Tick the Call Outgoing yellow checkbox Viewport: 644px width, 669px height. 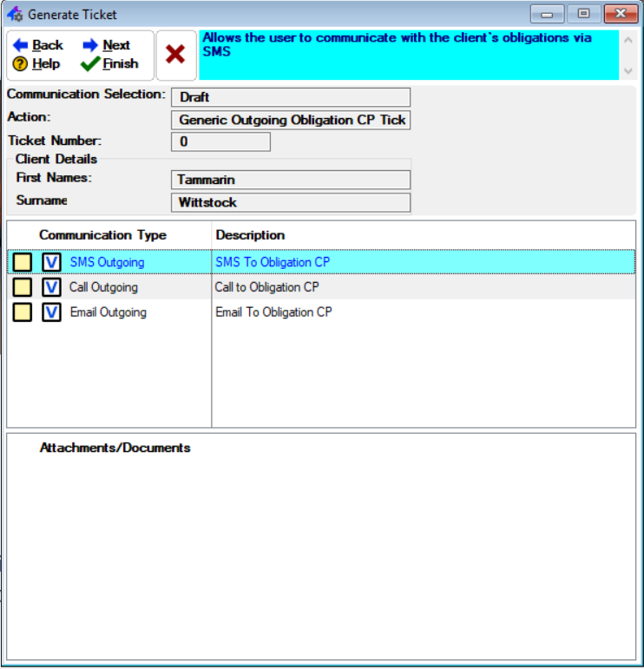pyautogui.click(x=23, y=287)
